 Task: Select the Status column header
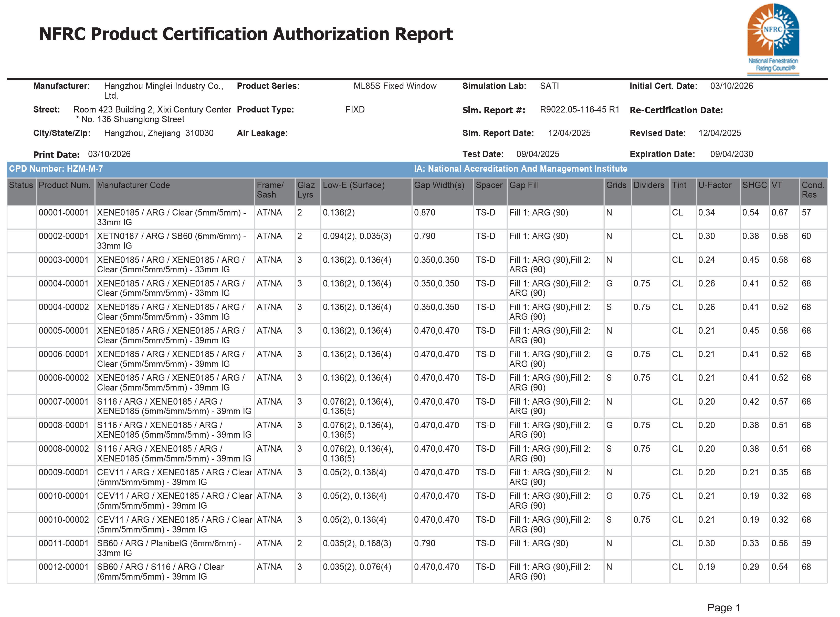pyautogui.click(x=21, y=185)
